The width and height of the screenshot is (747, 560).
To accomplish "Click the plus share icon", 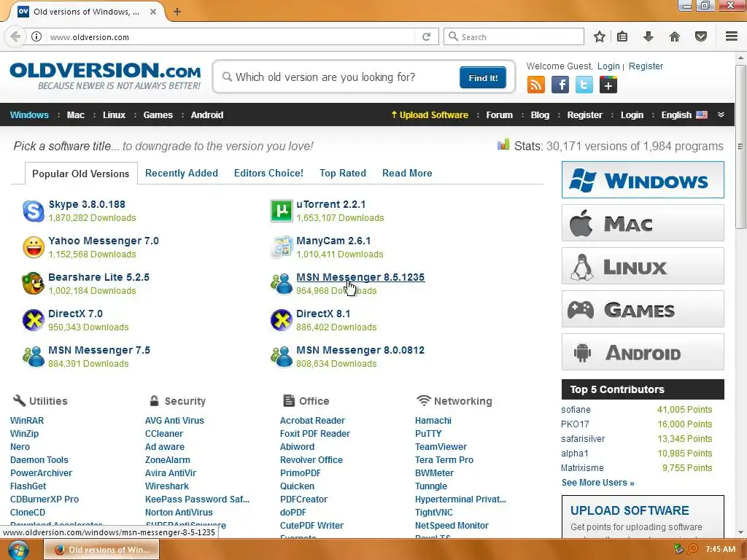I will 608,85.
